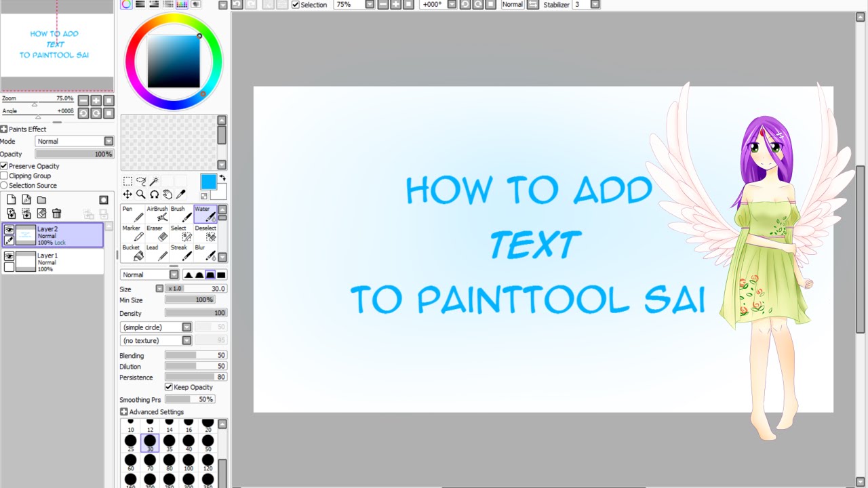
Task: Toggle Keep Opacity checkbox
Action: click(x=169, y=387)
